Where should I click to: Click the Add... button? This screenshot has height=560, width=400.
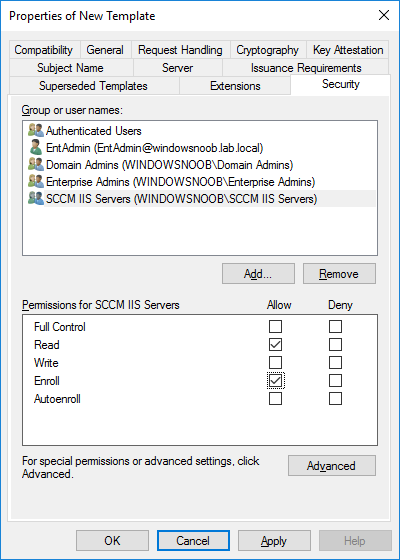tap(258, 274)
